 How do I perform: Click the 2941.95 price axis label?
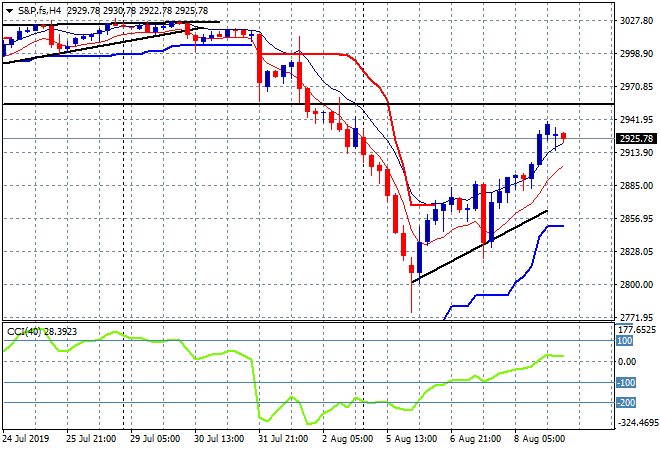[636, 120]
